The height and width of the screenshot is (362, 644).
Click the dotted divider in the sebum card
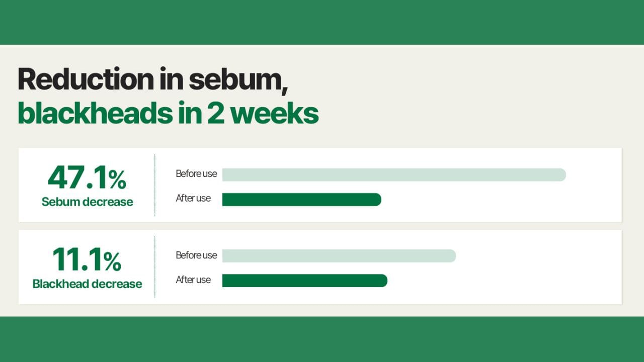154,185
